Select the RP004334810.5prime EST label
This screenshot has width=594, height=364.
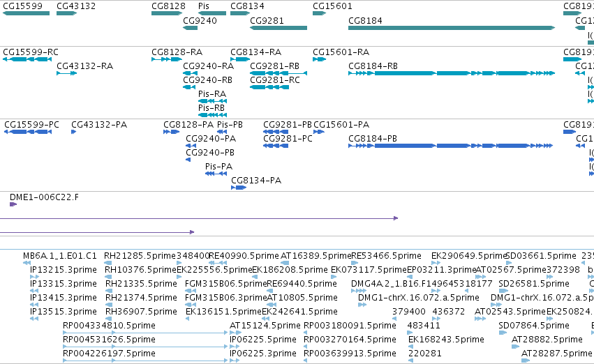tap(109, 326)
